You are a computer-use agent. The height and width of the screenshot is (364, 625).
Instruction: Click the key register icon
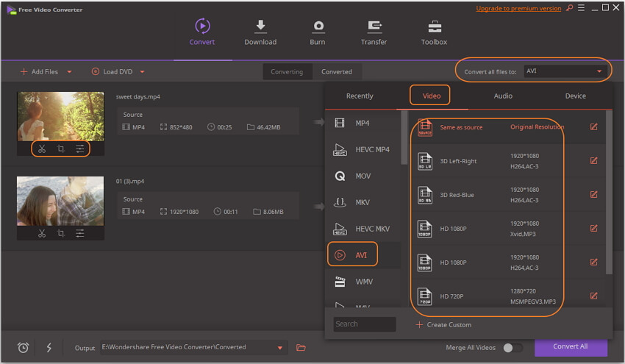570,7
